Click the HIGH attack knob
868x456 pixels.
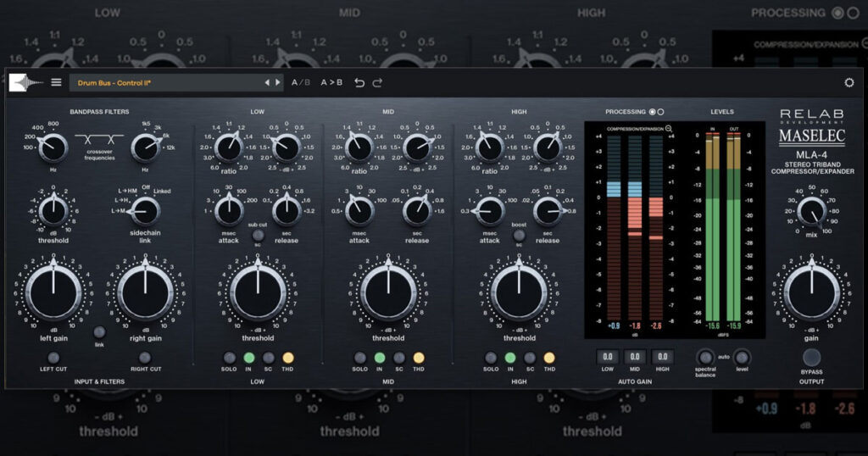[x=490, y=211]
